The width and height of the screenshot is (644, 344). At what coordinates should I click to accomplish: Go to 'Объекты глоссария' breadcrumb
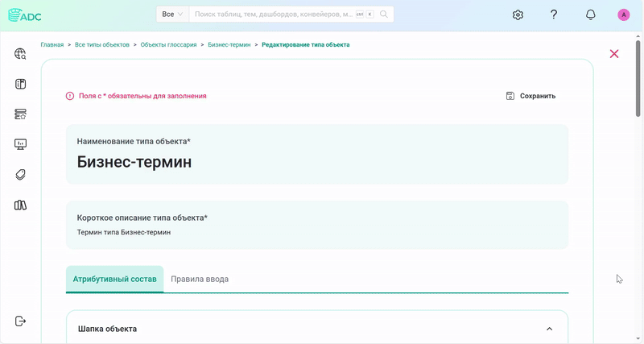pos(168,44)
